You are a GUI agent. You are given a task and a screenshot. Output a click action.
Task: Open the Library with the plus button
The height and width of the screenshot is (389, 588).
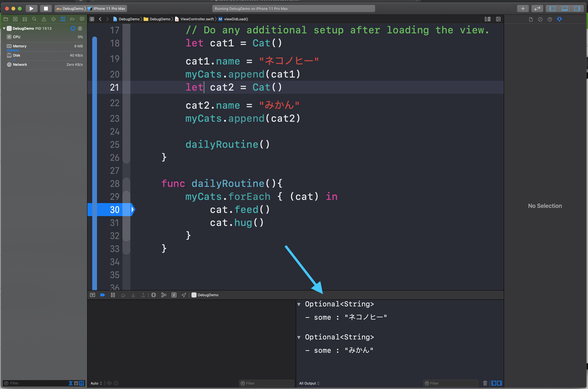523,8
